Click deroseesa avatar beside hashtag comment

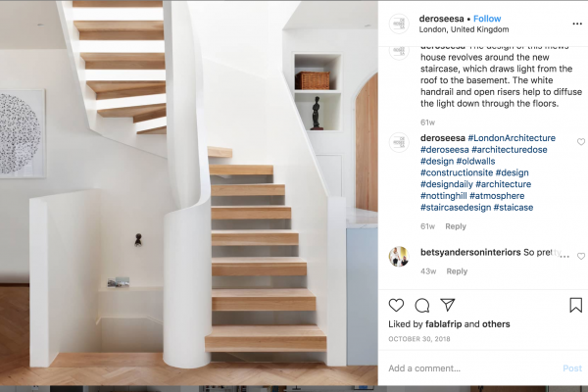click(x=399, y=142)
